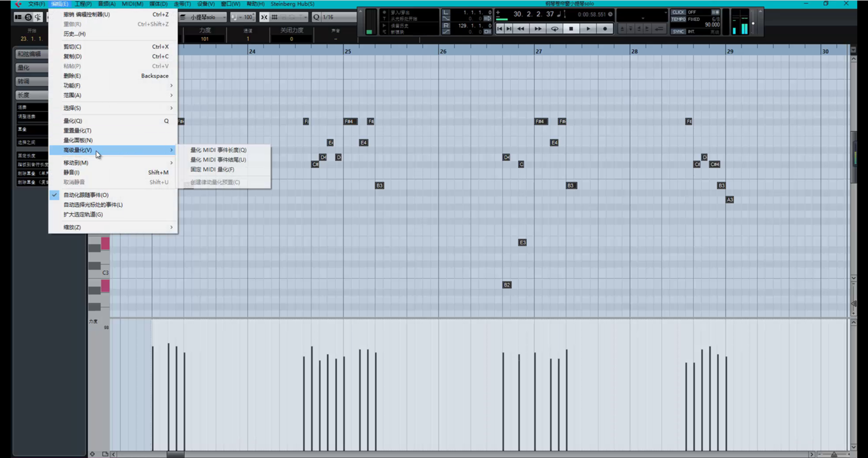Click the play transport button
868x458 pixels.
[588, 29]
